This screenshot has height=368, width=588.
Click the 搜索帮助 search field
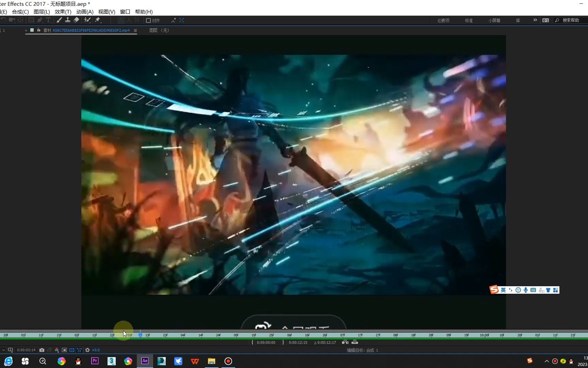(x=571, y=20)
